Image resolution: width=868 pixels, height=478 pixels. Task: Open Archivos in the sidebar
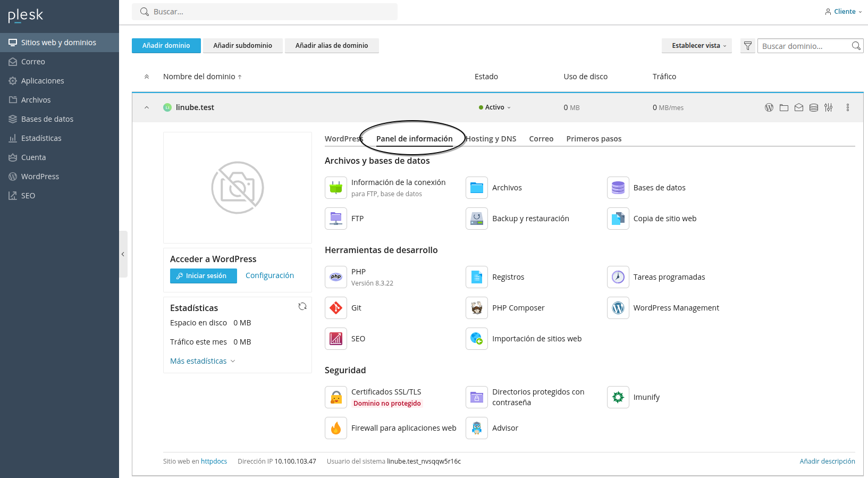click(60, 100)
